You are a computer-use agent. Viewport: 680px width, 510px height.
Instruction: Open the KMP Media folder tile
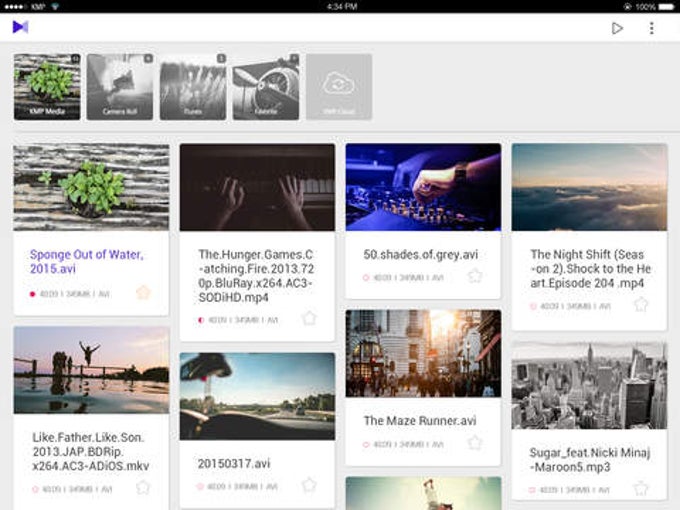[47, 87]
